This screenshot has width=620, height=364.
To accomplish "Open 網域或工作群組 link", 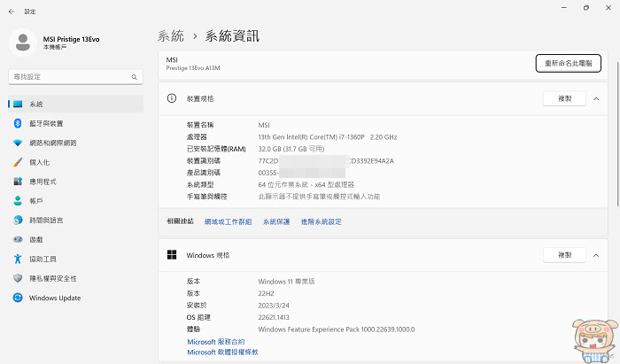I will pyautogui.click(x=229, y=221).
